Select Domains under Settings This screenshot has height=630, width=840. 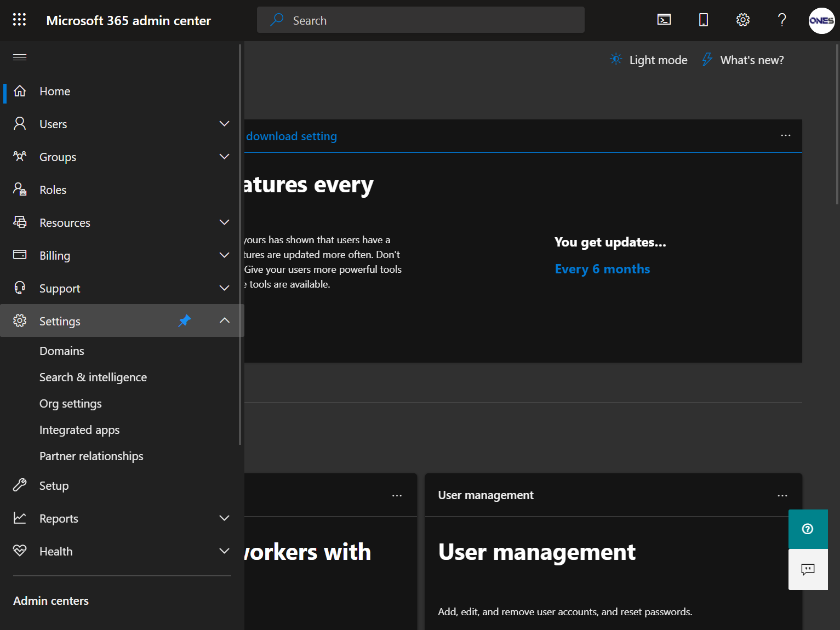(x=62, y=351)
